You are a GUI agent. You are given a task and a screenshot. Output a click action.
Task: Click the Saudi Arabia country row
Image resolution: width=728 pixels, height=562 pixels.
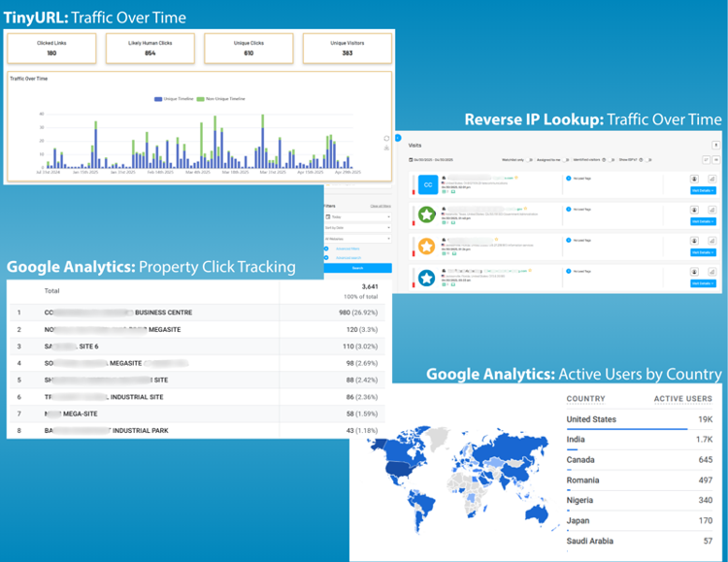(640, 541)
